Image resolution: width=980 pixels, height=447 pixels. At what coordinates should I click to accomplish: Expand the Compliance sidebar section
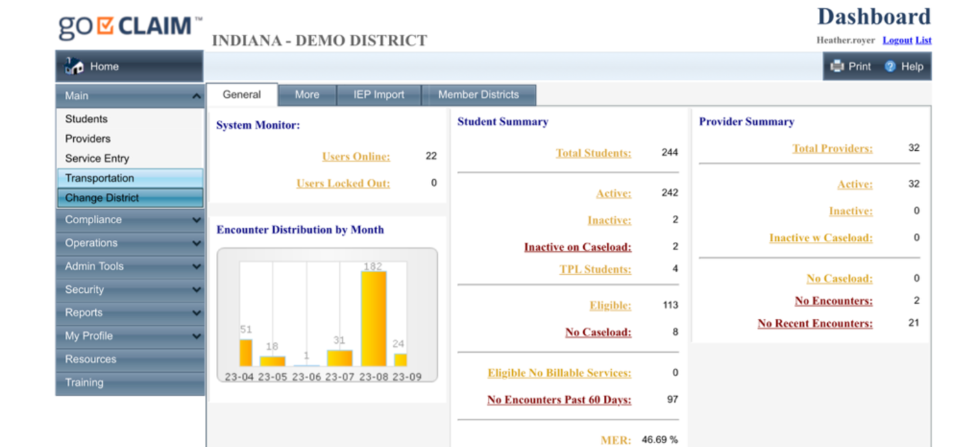coord(129,219)
